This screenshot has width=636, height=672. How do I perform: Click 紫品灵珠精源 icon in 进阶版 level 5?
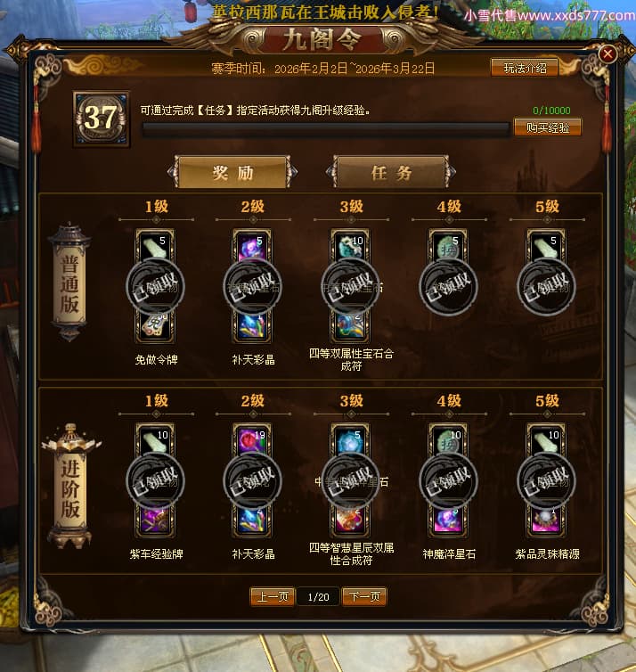[x=546, y=520]
